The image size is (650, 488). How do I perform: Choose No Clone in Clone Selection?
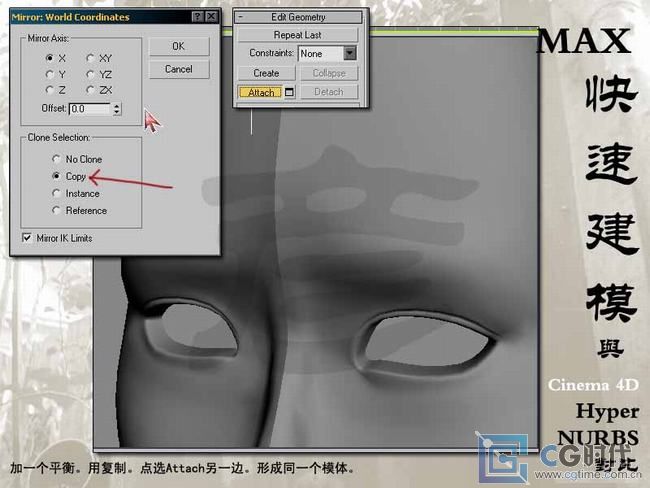(x=56, y=159)
